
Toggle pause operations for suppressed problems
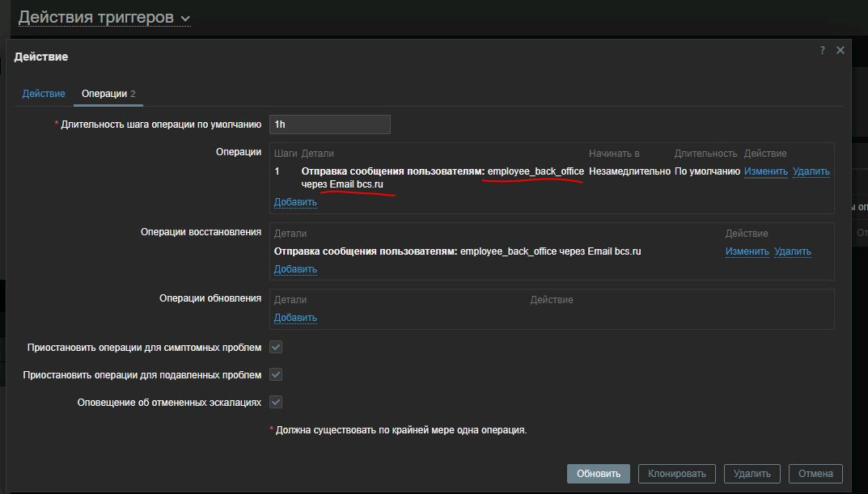[x=276, y=375]
